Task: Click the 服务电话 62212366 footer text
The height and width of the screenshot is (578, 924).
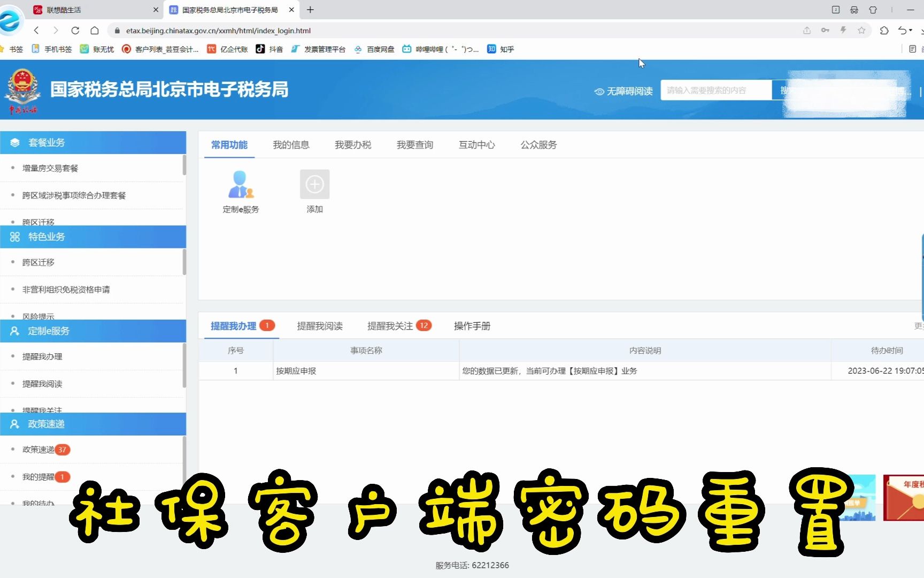Action: pos(472,565)
